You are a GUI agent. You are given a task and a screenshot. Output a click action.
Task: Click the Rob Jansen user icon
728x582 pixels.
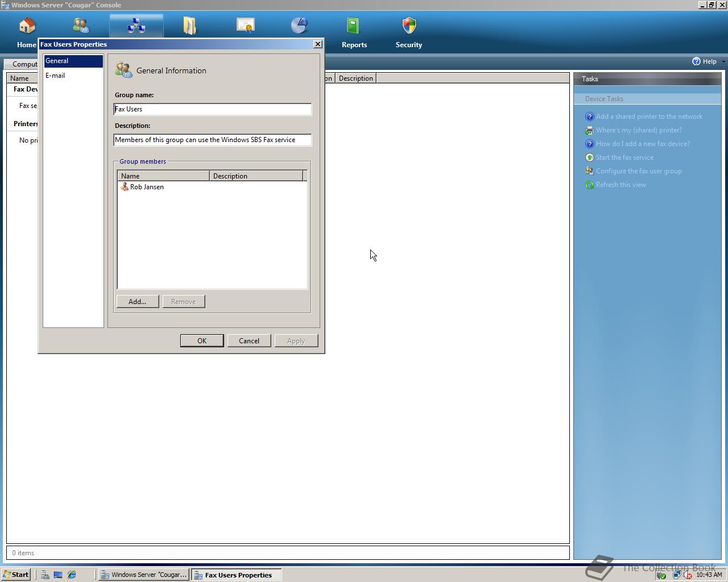pyautogui.click(x=125, y=187)
